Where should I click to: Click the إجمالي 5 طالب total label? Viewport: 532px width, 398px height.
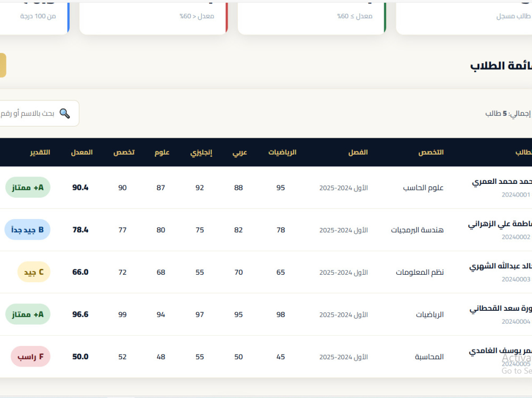pyautogui.click(x=508, y=113)
